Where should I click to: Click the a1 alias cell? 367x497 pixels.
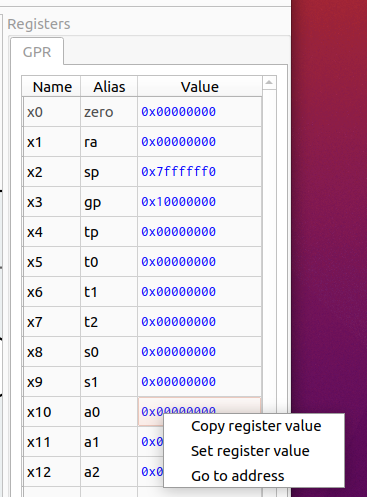[109, 442]
